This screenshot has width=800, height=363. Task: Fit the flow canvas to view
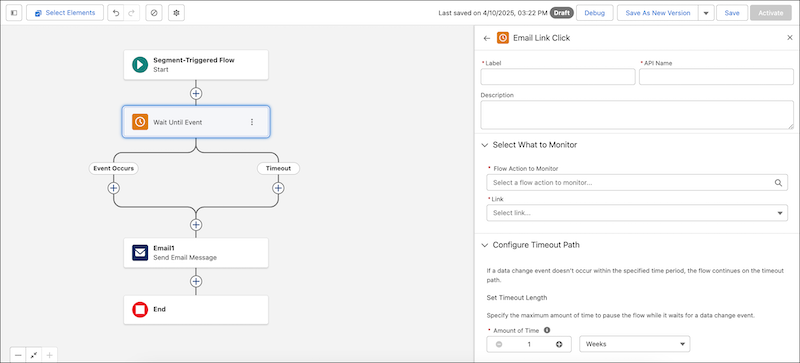click(x=34, y=355)
